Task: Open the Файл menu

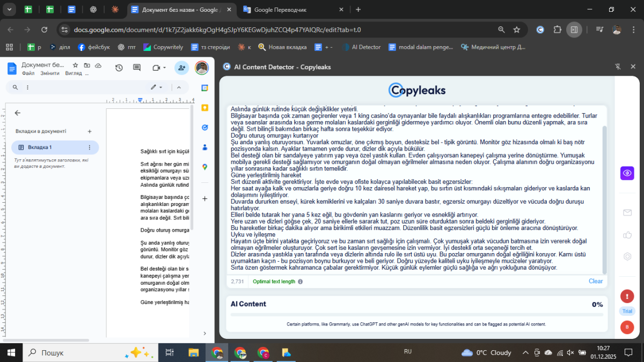Action: coord(28,73)
